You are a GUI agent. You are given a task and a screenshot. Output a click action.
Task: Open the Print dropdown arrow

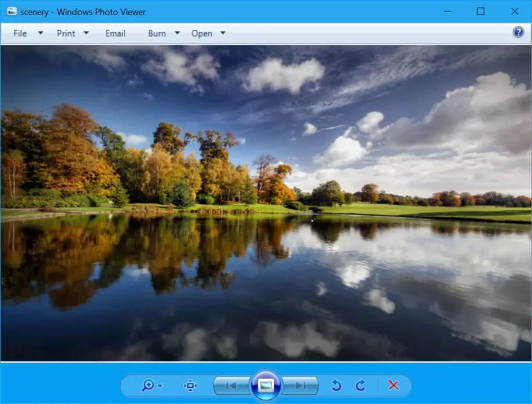point(87,33)
